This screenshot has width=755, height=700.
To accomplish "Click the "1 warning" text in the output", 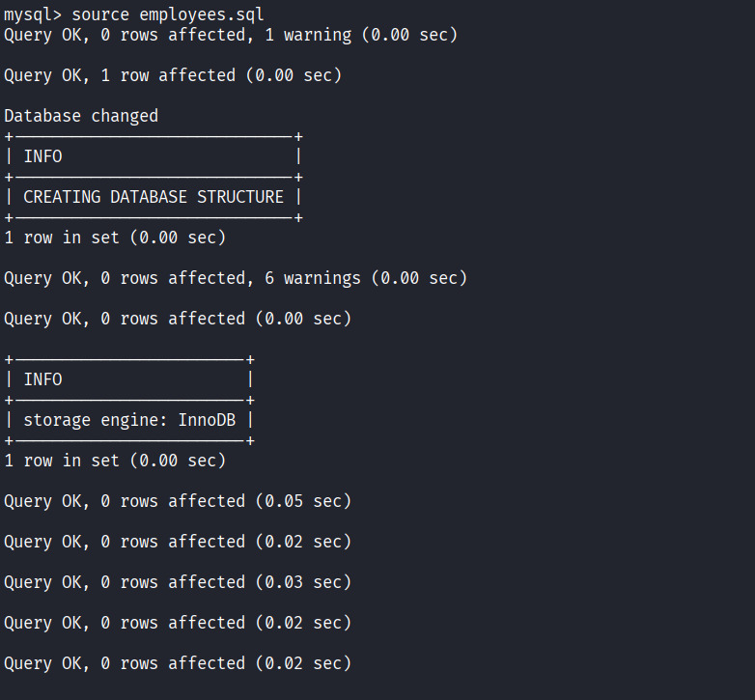I will (x=308, y=35).
